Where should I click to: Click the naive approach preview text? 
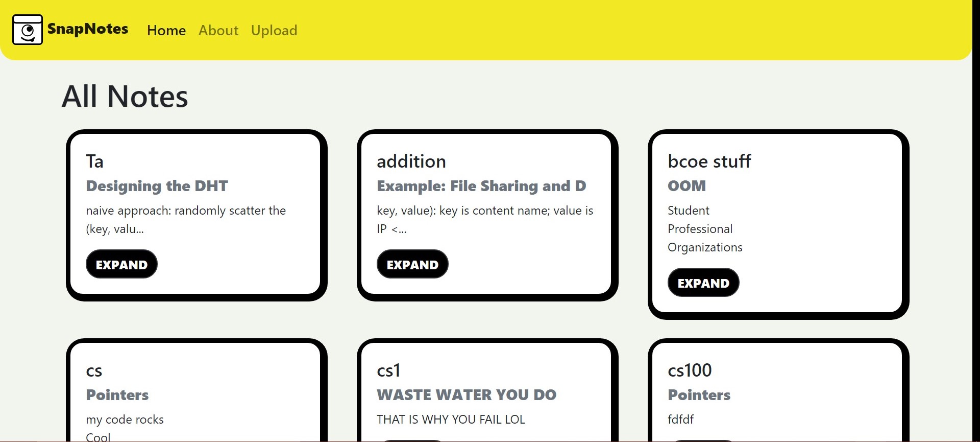click(x=186, y=220)
